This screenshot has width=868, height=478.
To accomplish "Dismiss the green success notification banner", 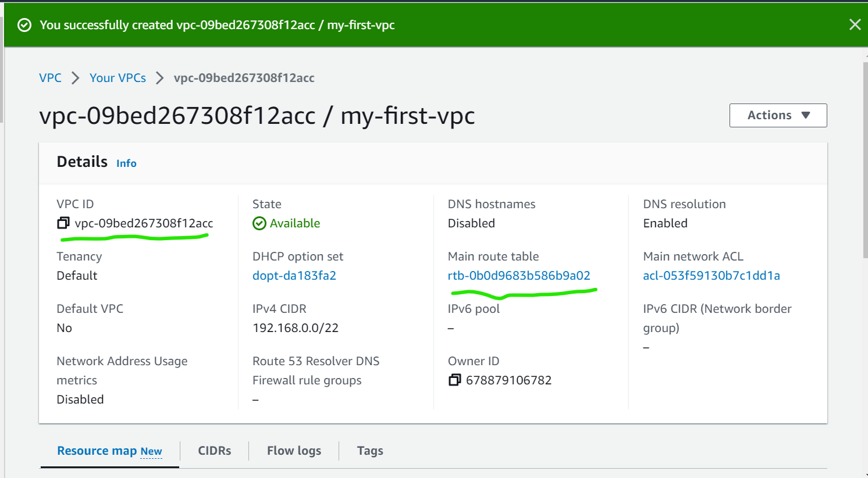I will (x=855, y=24).
